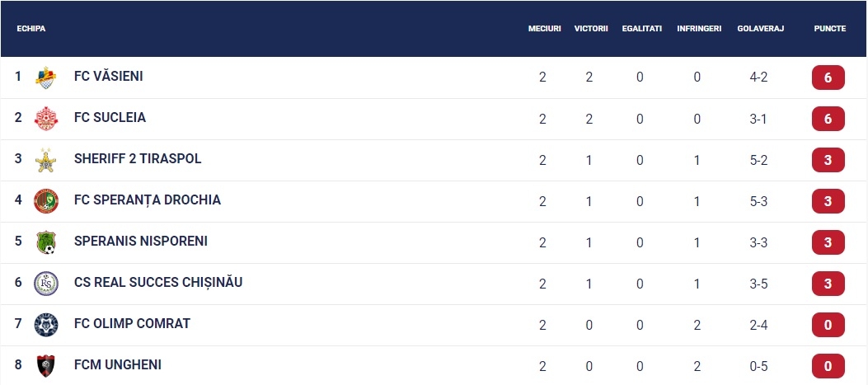This screenshot has width=868, height=385.
Task: Click the VICTORII column header
Action: (591, 28)
